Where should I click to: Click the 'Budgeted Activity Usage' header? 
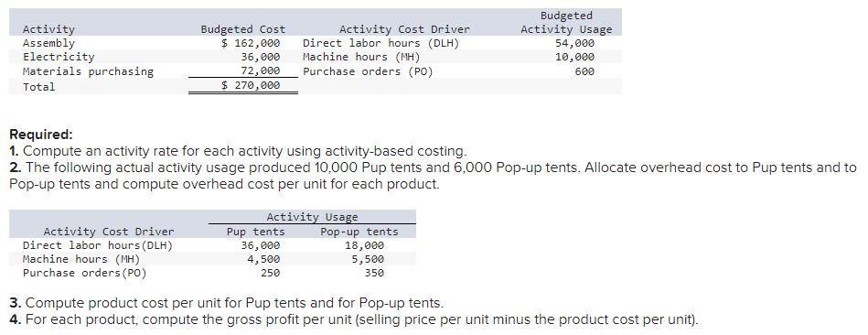(x=566, y=23)
